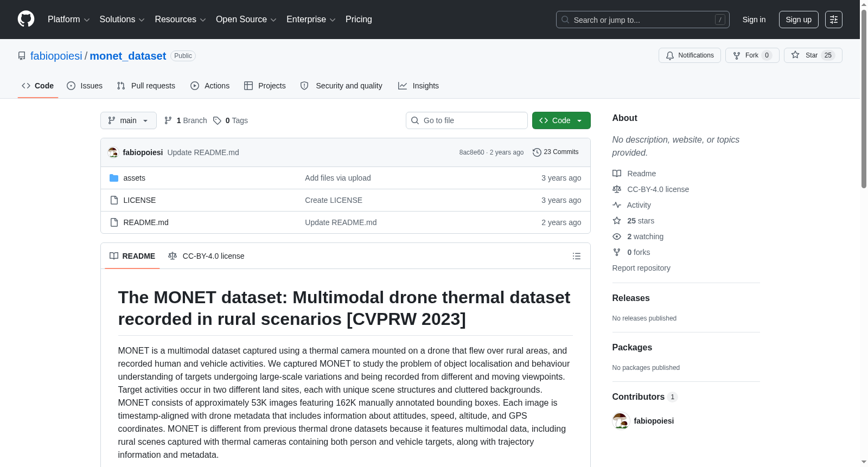Open the Security and quality tab
Screen dimensions: 868x467
(x=341, y=86)
